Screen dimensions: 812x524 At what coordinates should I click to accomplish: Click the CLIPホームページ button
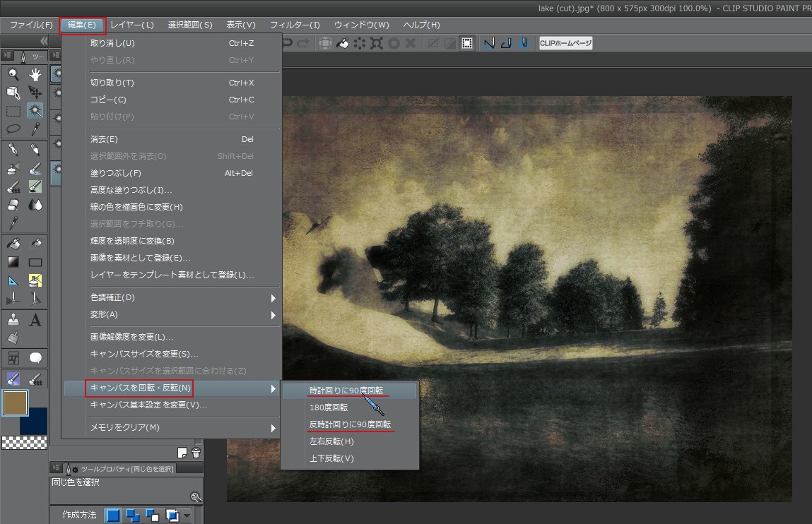pos(565,43)
